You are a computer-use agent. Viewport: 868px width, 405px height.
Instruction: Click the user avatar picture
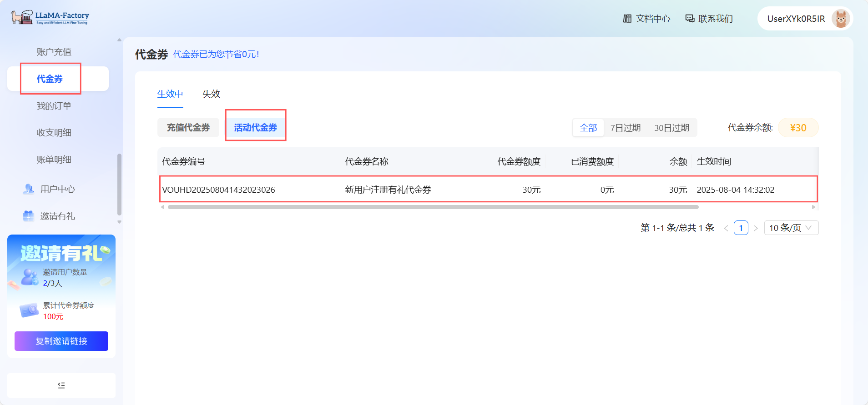tap(840, 19)
